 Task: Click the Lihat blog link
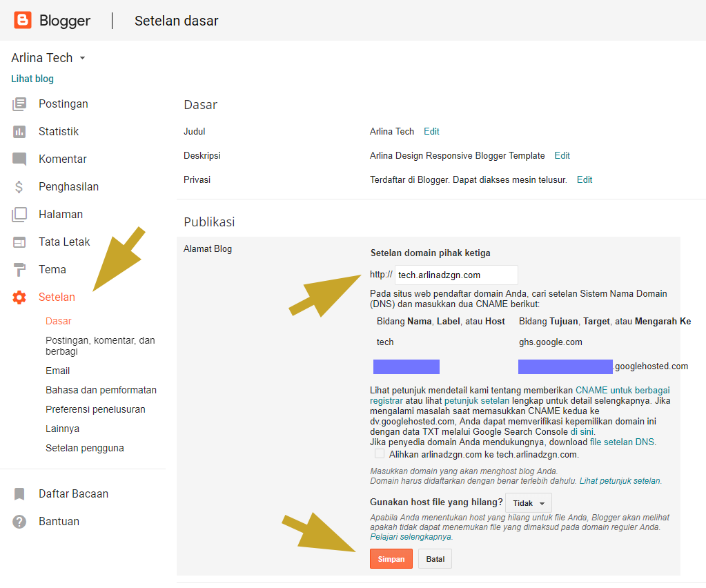point(32,79)
